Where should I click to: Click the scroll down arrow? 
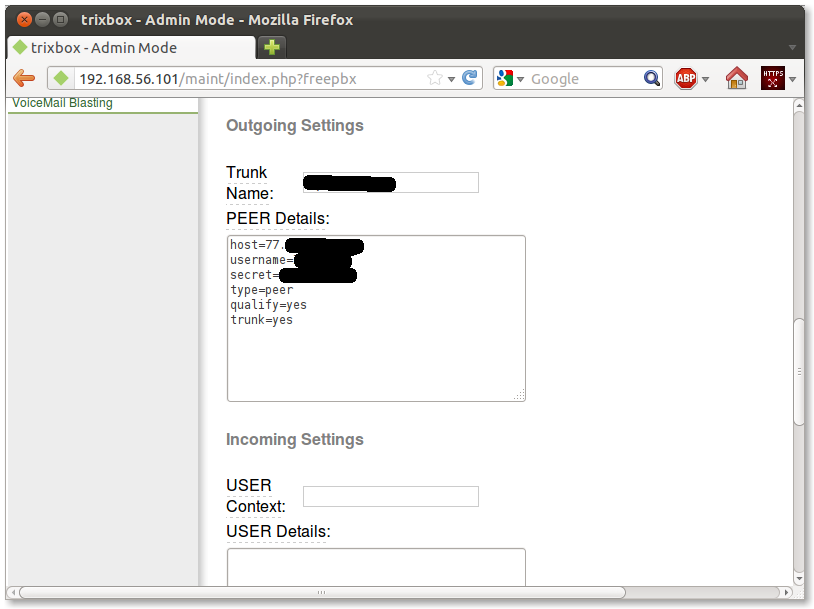click(799, 578)
